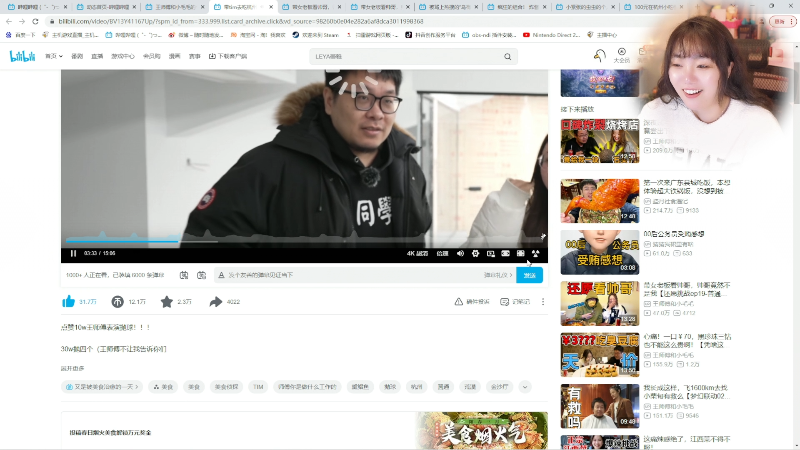
Task: Like the video with thumbs-up icon
Action: [68, 302]
